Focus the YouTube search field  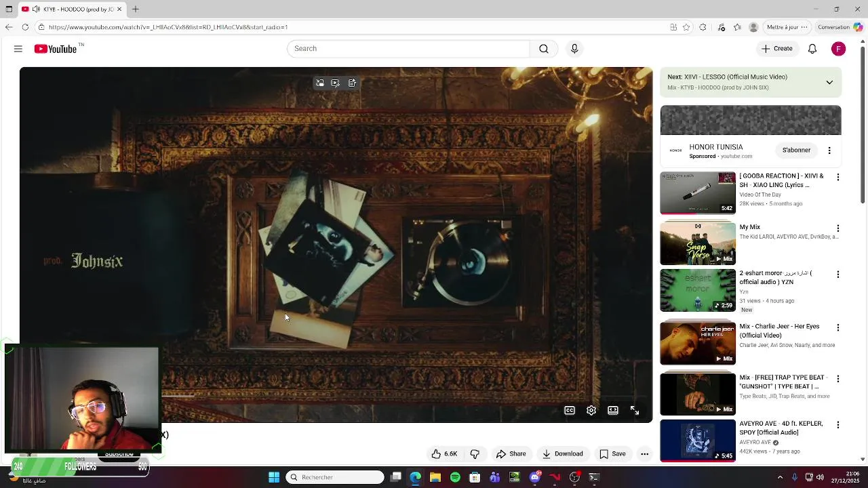click(x=408, y=49)
